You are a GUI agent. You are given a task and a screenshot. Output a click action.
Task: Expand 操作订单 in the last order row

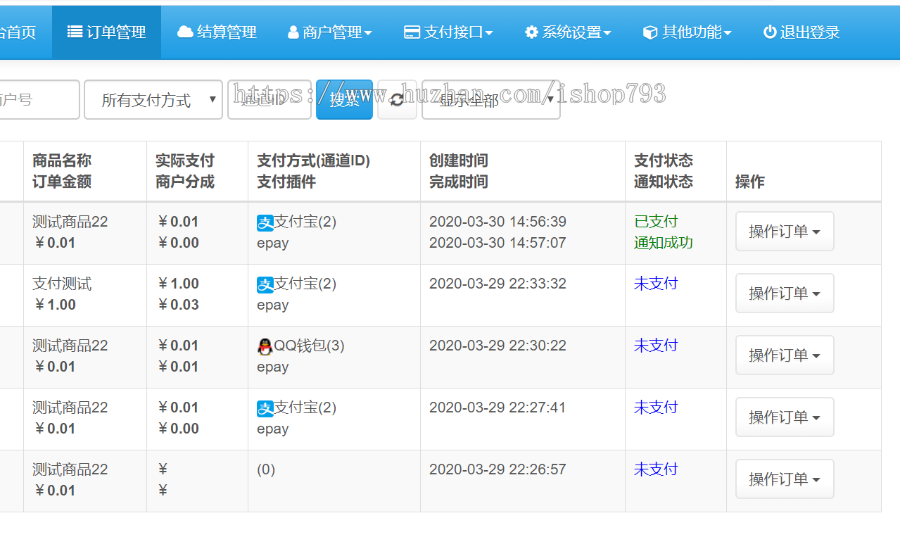[x=784, y=479]
